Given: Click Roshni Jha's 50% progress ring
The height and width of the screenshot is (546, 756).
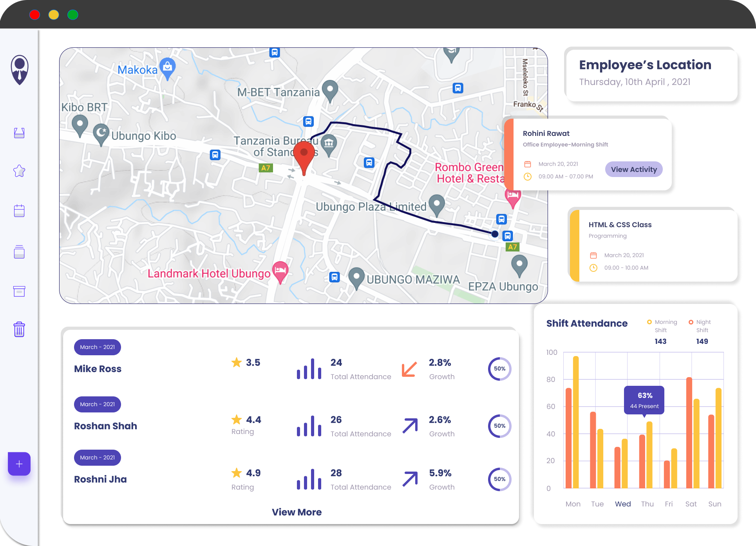Looking at the screenshot, I should (x=499, y=479).
